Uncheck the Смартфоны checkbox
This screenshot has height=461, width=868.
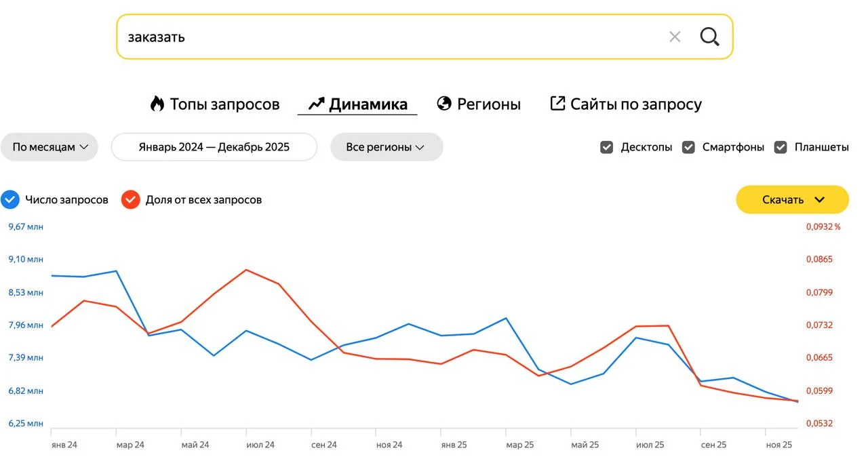[688, 147]
